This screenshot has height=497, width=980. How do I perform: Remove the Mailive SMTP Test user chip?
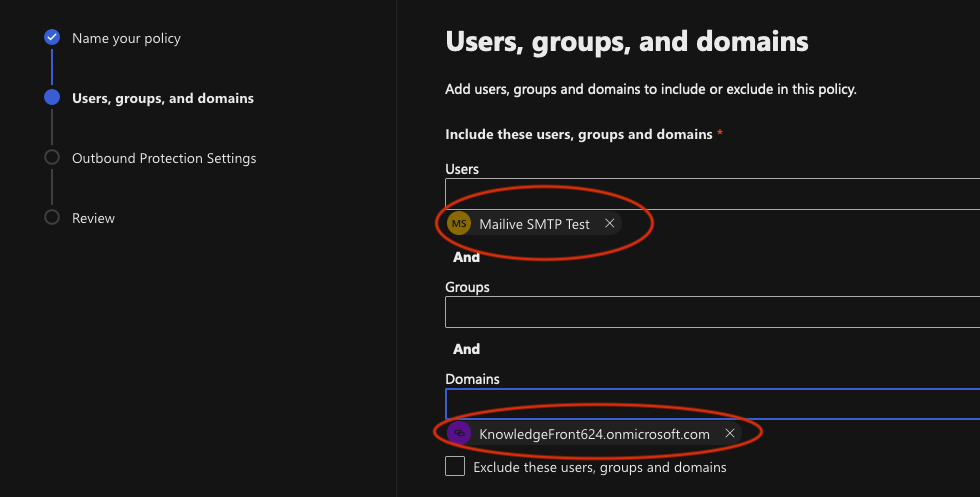[x=609, y=223]
